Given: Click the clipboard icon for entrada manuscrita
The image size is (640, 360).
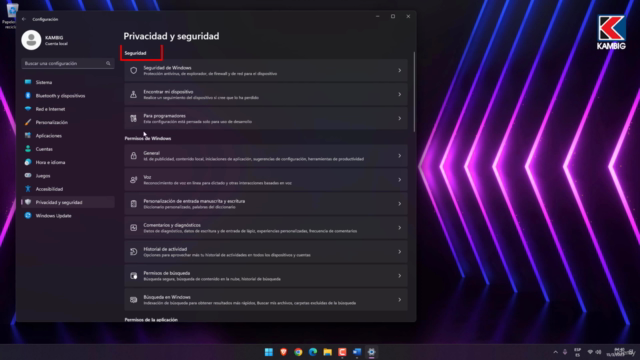Looking at the screenshot, I should pos(133,204).
